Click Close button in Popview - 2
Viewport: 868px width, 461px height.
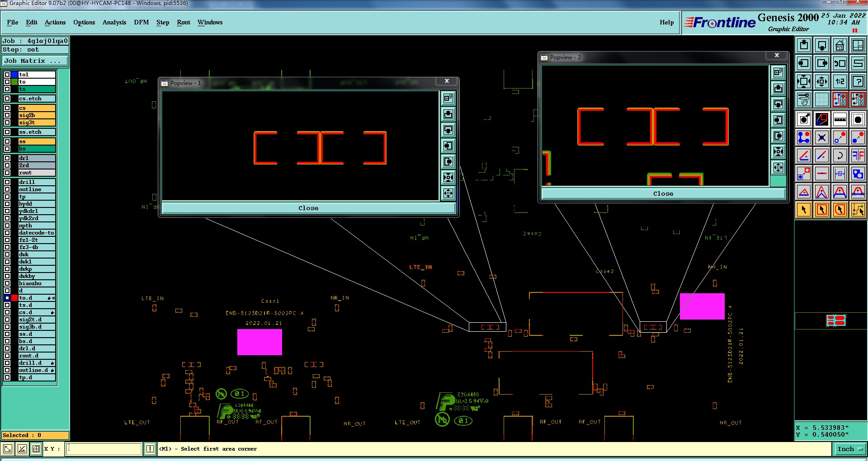pyautogui.click(x=663, y=193)
